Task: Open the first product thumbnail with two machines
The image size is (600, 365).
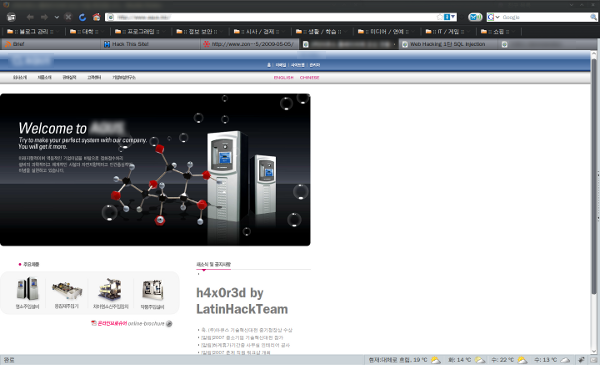Action: [28, 293]
